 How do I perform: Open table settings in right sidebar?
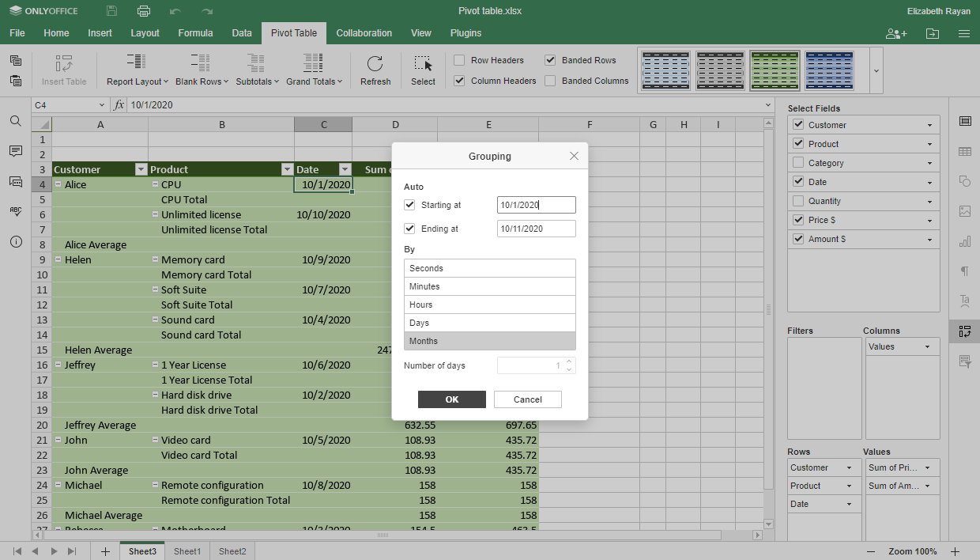click(x=965, y=151)
